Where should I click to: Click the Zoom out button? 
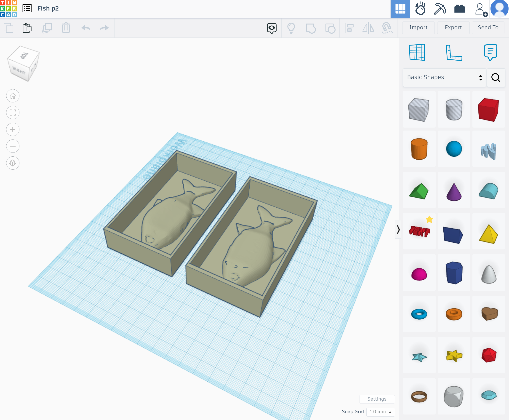pyautogui.click(x=13, y=146)
